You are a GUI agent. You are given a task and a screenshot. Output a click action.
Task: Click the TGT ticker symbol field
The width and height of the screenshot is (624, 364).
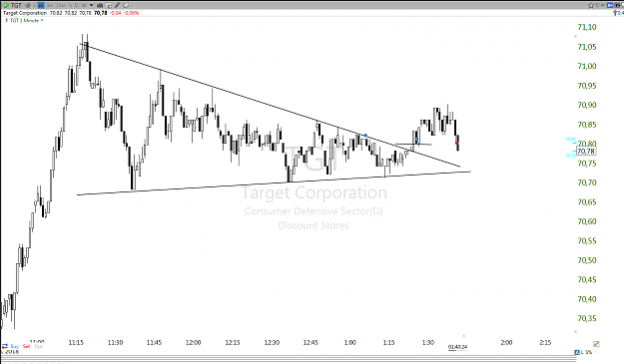pyautogui.click(x=16, y=5)
